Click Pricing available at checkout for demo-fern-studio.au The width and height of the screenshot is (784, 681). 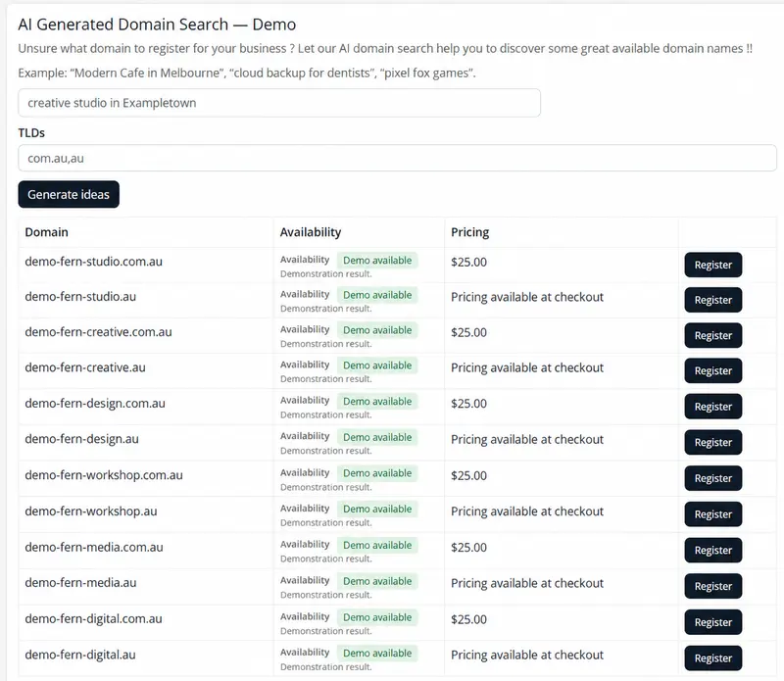coord(527,297)
